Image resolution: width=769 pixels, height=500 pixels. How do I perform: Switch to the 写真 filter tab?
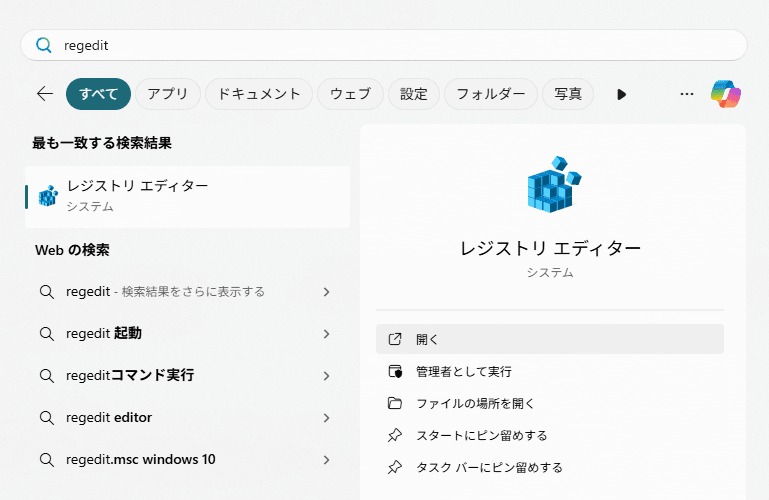pos(568,94)
